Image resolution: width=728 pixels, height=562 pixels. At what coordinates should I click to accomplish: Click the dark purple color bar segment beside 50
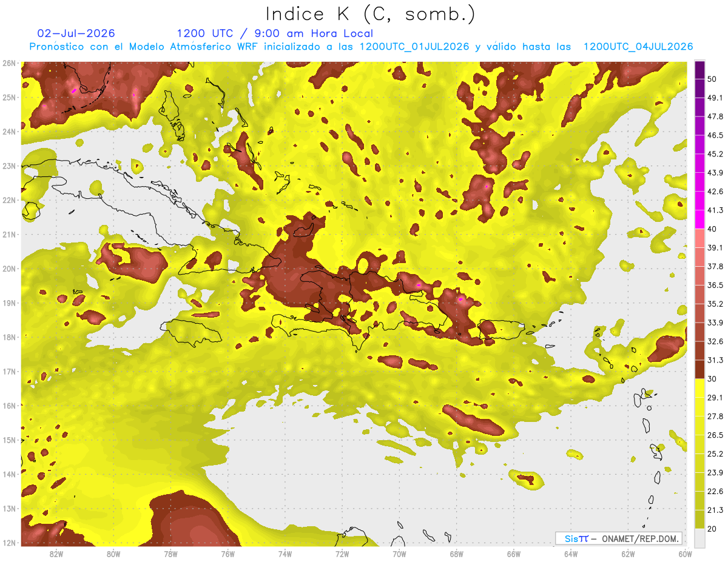tap(699, 70)
